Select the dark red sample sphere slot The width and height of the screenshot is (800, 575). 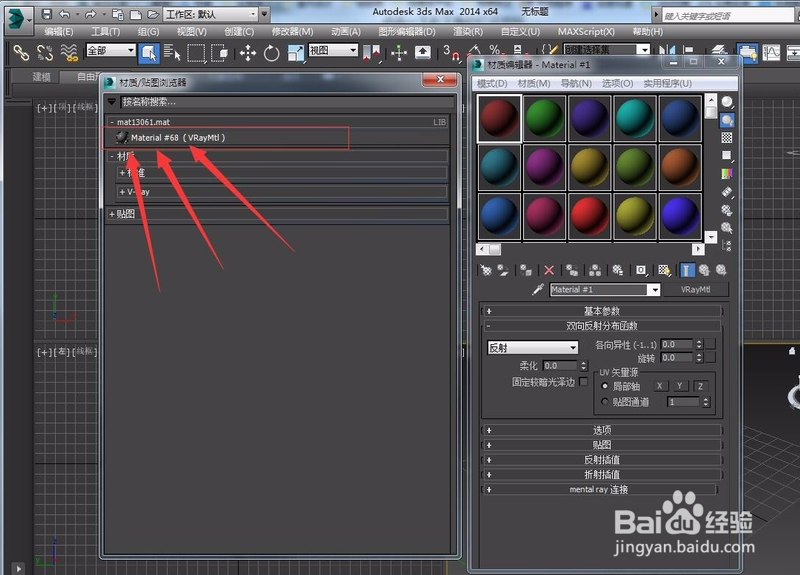pyautogui.click(x=499, y=118)
